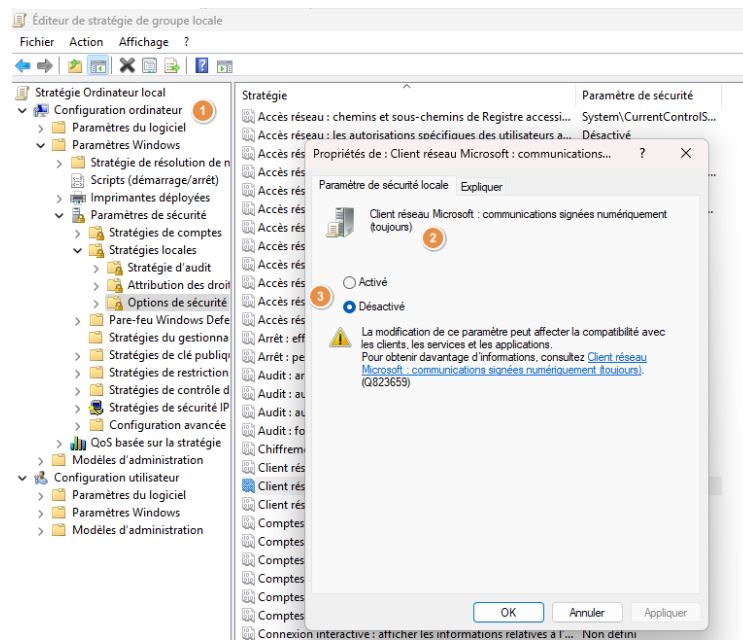Select the Activé radio button

tap(349, 282)
